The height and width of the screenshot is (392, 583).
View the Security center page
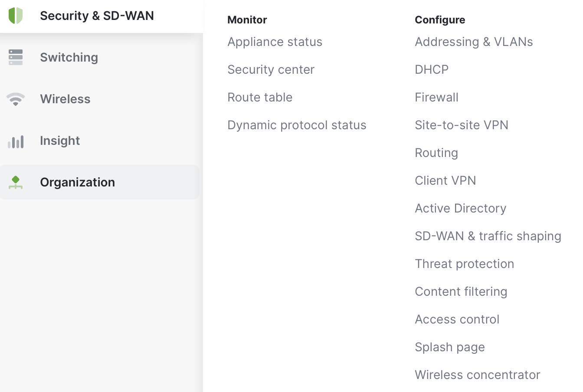271,69
